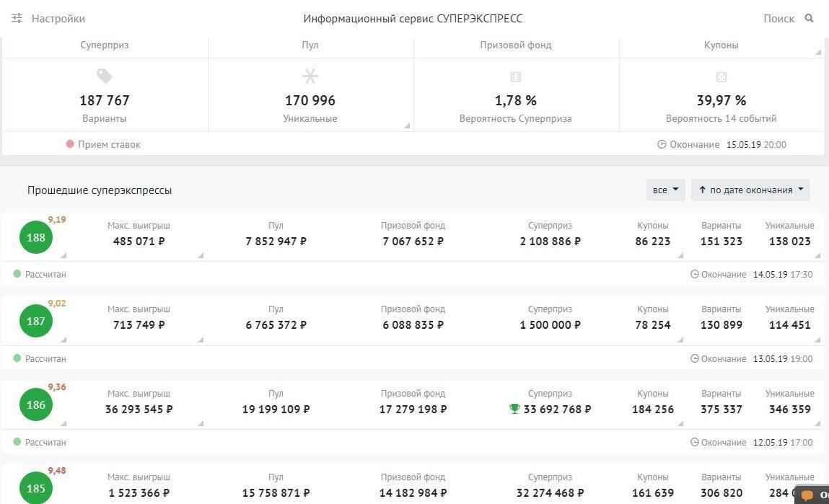The image size is (829, 504).
Task: Open draw 188 green circle badge
Action: (x=36, y=237)
